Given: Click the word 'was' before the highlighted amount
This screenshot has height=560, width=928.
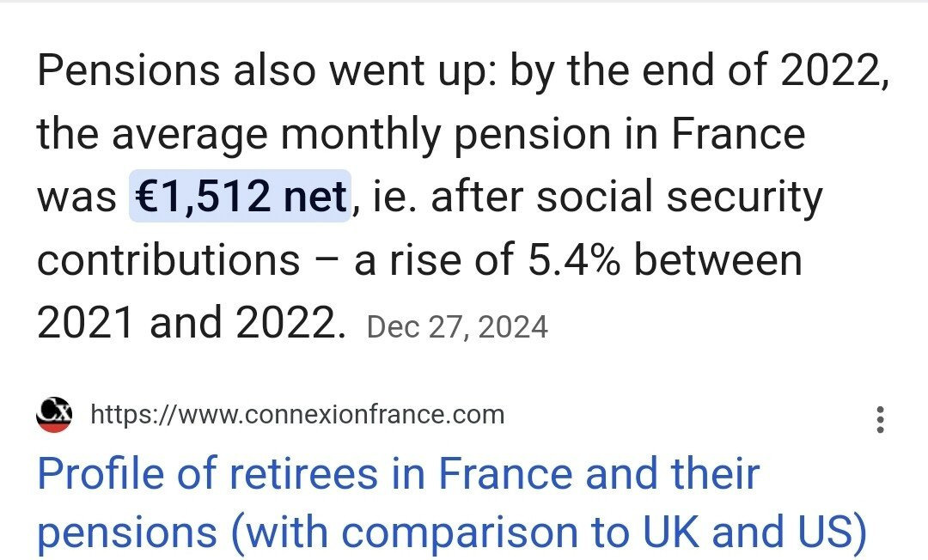Looking at the screenshot, I should coord(76,197).
